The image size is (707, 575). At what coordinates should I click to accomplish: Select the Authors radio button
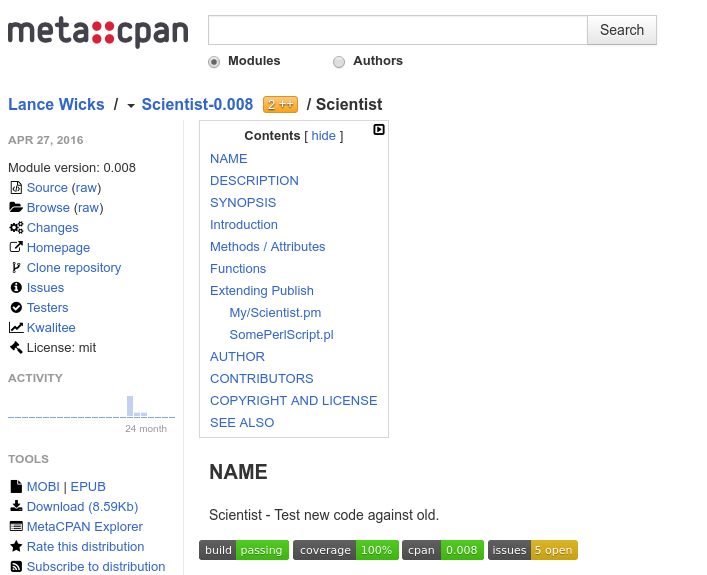click(x=339, y=62)
